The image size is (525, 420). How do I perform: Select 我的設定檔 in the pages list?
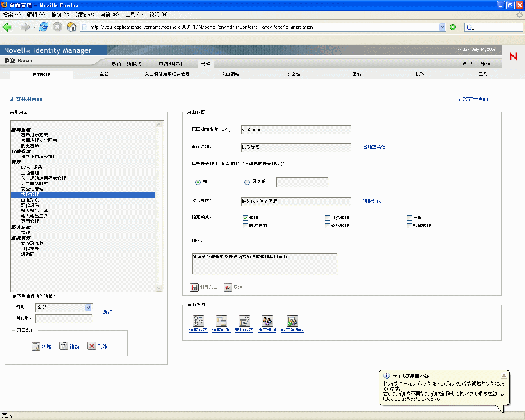coord(32,243)
